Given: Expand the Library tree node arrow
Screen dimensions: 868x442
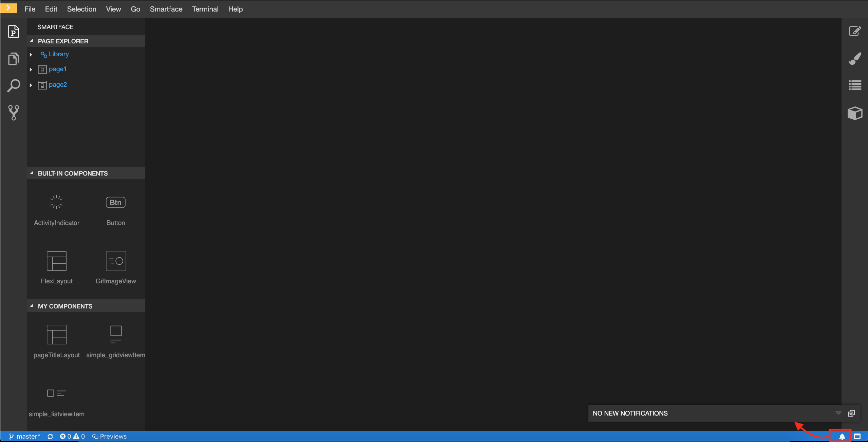Looking at the screenshot, I should [31, 55].
